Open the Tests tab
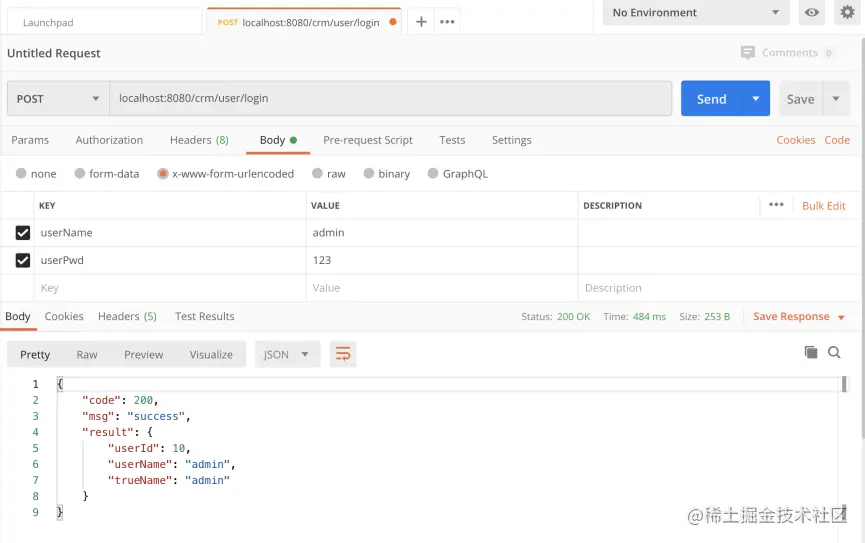The image size is (865, 543). (x=452, y=140)
